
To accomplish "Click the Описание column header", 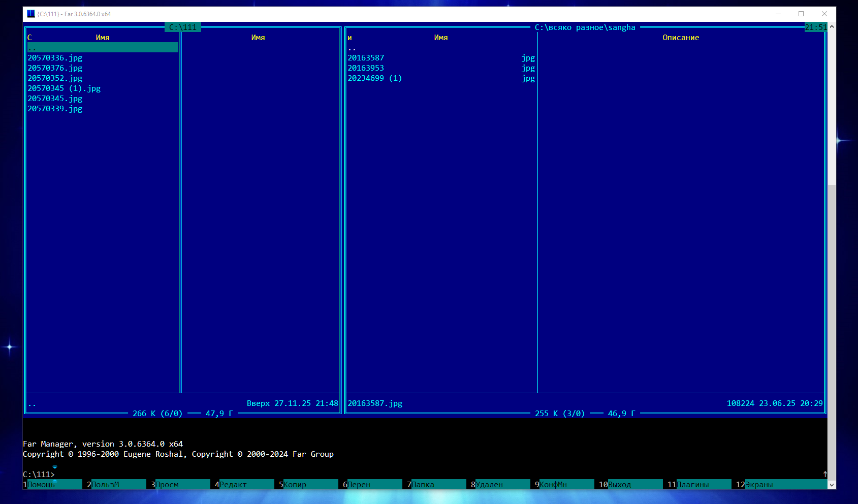I will click(x=681, y=38).
